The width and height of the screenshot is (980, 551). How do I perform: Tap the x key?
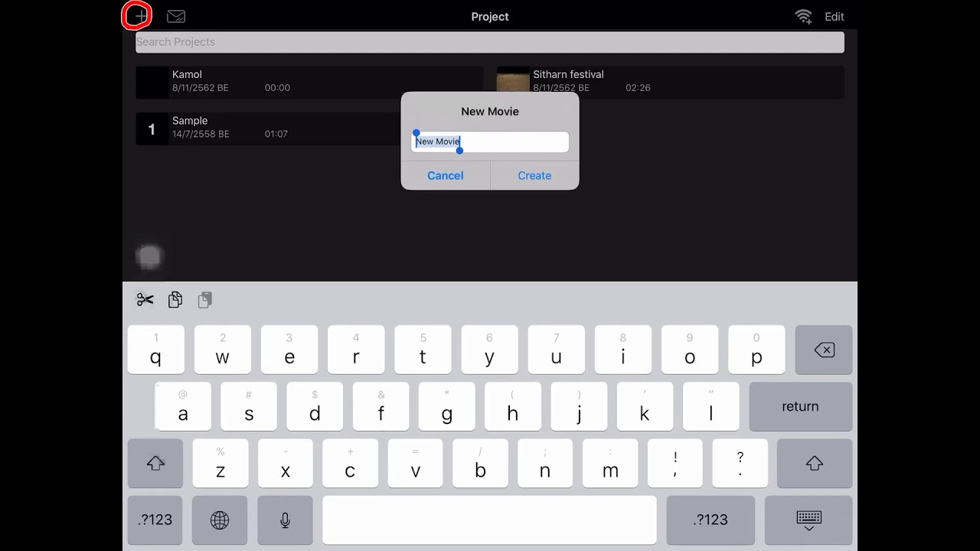click(286, 463)
